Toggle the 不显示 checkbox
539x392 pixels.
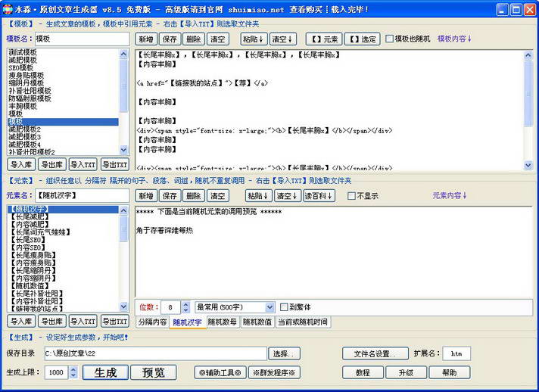coord(352,196)
